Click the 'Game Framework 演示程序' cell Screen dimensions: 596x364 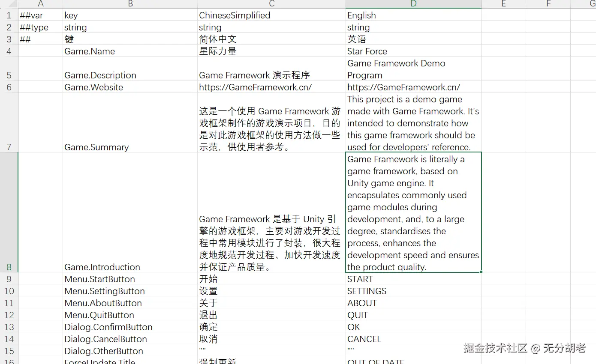tap(271, 69)
